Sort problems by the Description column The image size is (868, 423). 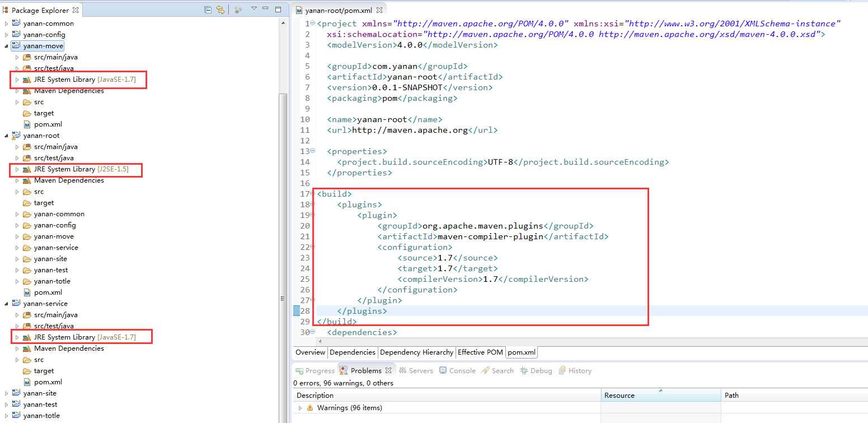point(447,396)
